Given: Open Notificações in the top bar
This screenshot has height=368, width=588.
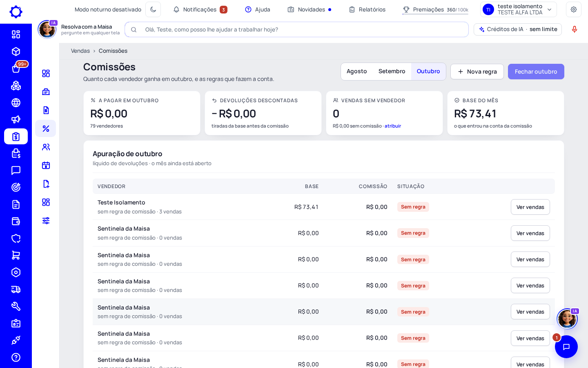Looking at the screenshot, I should pos(200,9).
